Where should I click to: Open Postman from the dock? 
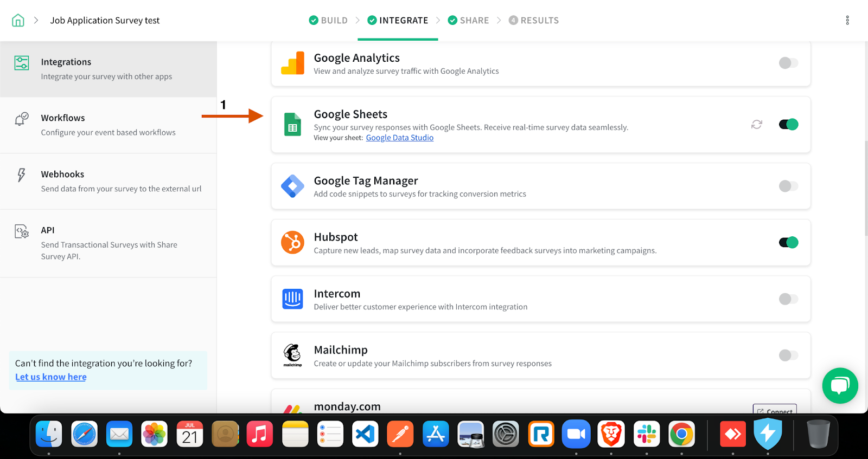[400, 434]
